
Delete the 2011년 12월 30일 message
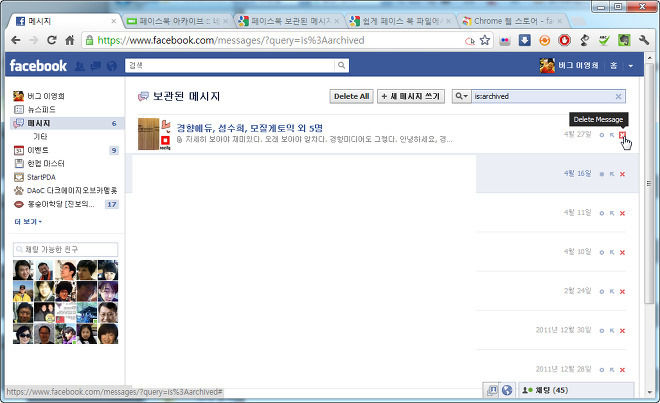622,331
